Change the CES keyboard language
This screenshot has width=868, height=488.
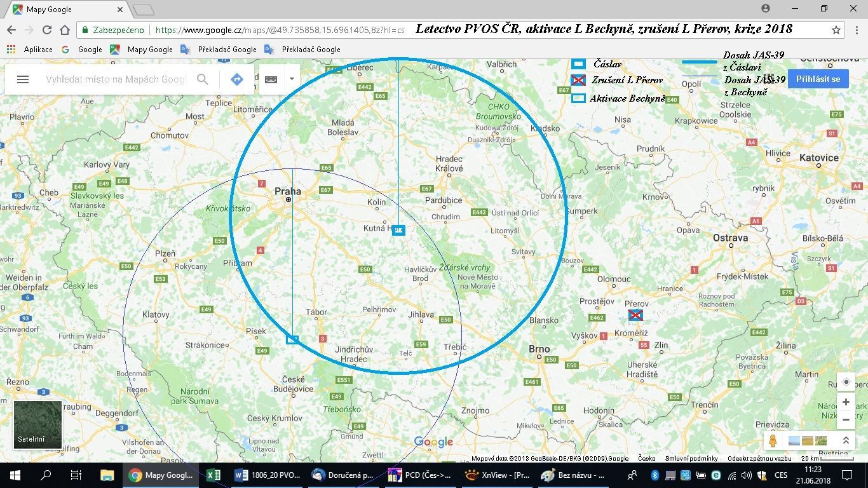click(780, 475)
